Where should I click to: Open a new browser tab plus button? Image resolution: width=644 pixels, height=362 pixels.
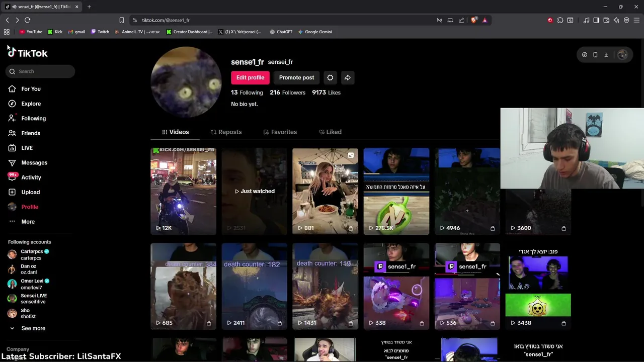point(89,7)
